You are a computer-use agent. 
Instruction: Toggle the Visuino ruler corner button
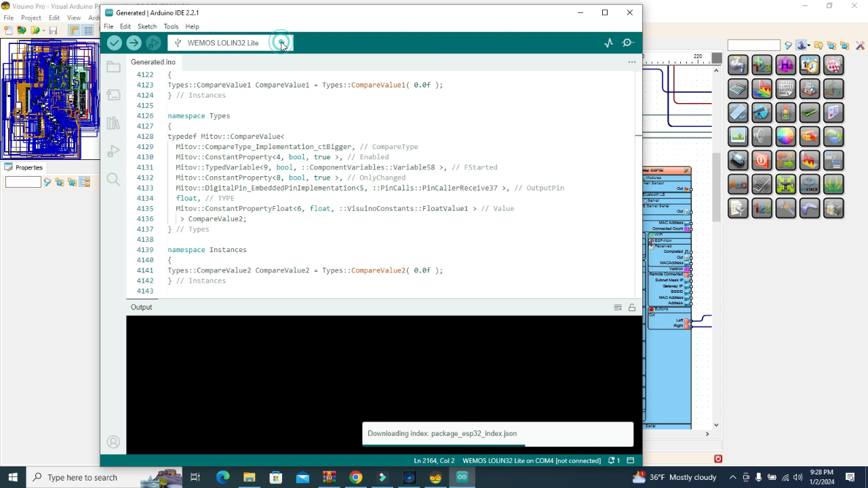coord(75,30)
